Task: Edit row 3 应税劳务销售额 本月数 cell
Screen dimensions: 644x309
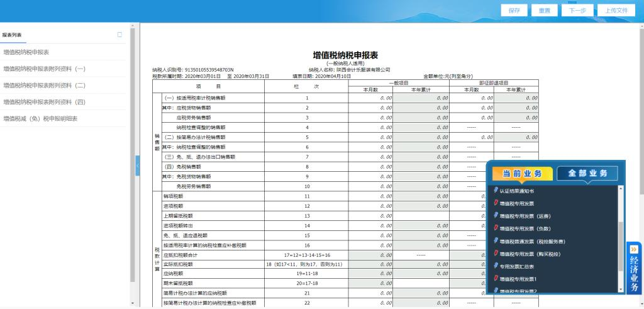Action: click(370, 118)
